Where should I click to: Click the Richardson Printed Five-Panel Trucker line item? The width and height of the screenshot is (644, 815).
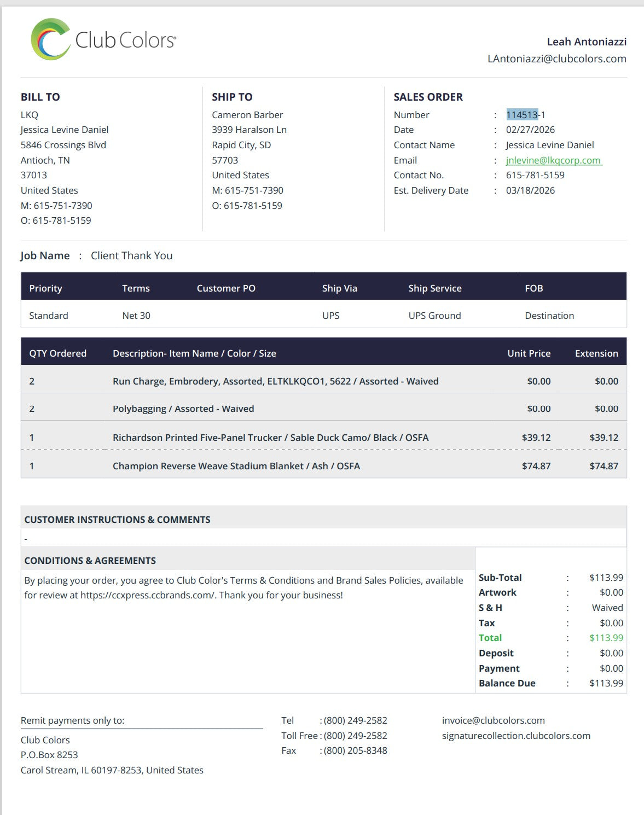(x=270, y=438)
